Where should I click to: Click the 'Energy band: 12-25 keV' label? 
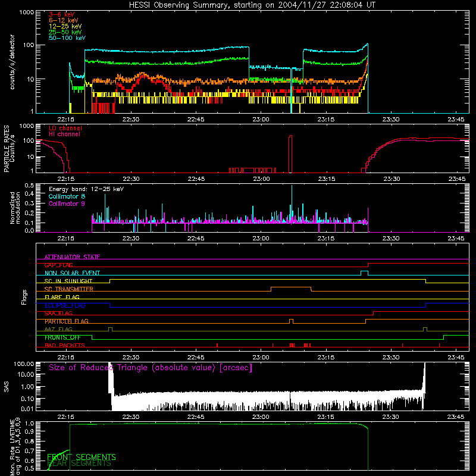click(86, 189)
